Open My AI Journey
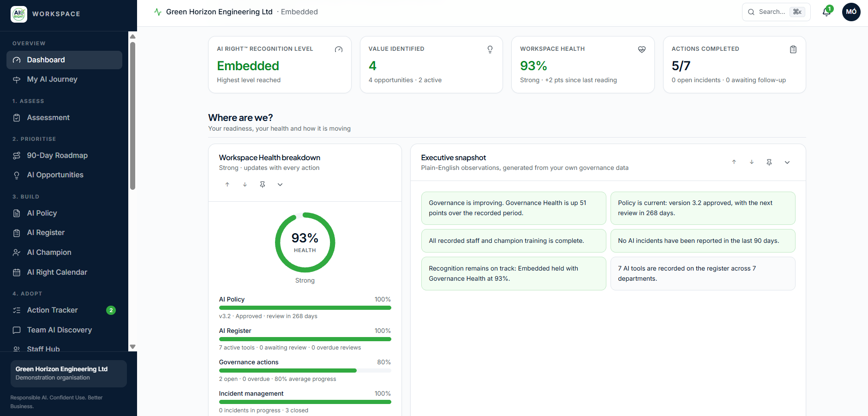The width and height of the screenshot is (868, 416). [64, 79]
